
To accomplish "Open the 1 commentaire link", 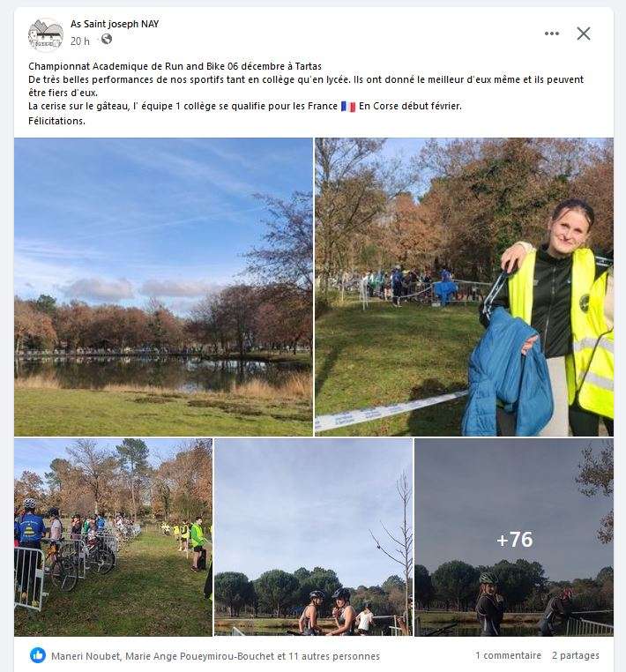I will 508,655.
